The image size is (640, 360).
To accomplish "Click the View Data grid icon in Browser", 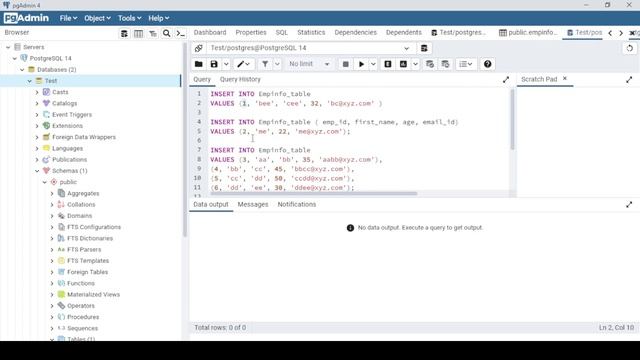I will point(138,33).
